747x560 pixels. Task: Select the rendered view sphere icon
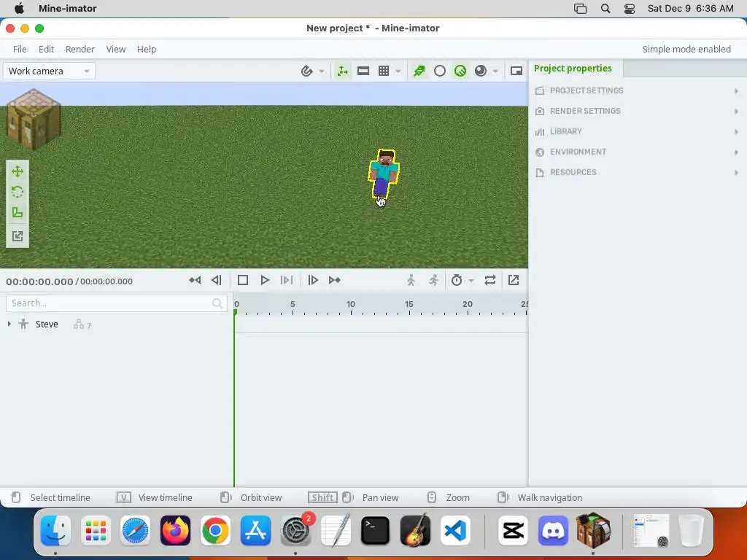point(481,71)
